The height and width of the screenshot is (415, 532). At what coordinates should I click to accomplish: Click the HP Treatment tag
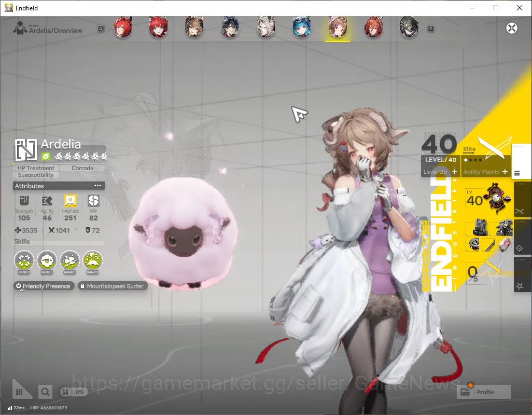coord(36,168)
